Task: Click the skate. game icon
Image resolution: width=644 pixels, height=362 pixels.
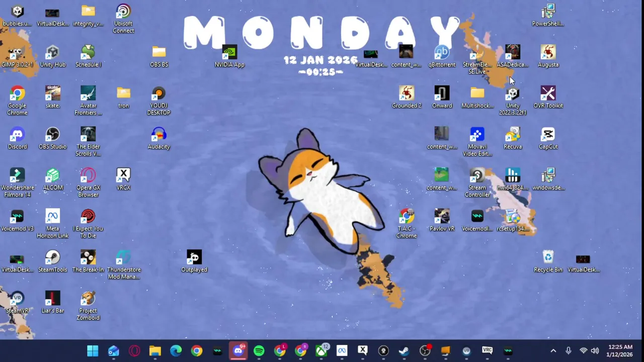Action: point(52,97)
